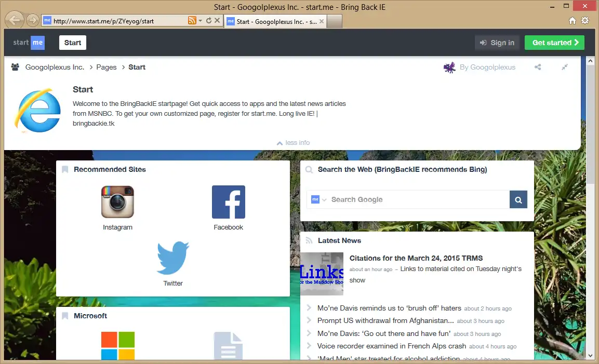Click the Recommended Sites widget title
The image size is (599, 364).
point(110,170)
